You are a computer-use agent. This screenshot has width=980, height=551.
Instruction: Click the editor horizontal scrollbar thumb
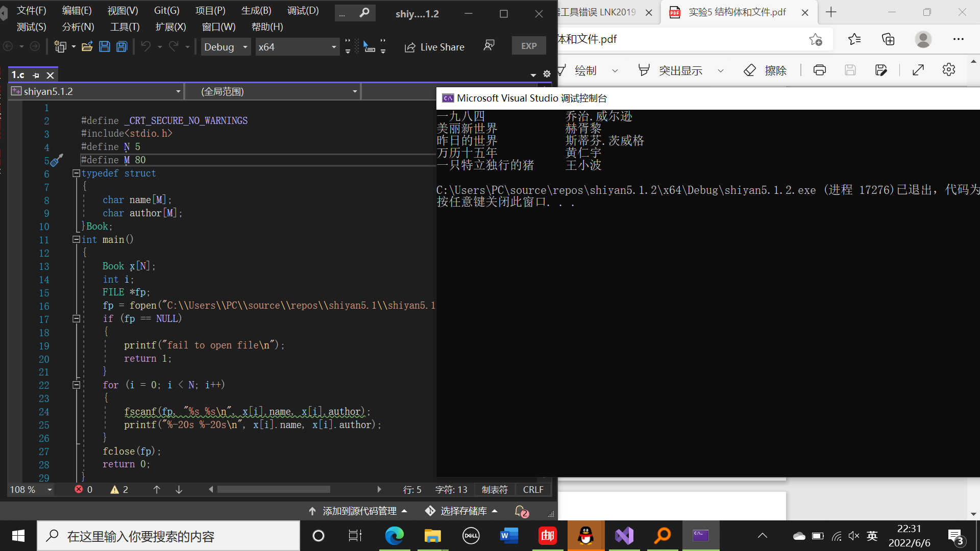click(x=274, y=489)
